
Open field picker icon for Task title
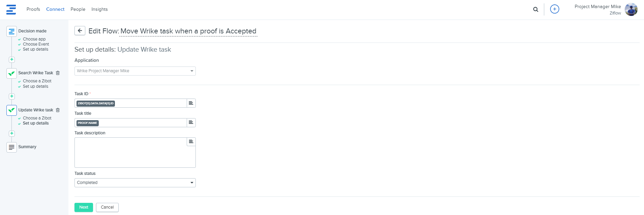pyautogui.click(x=191, y=123)
